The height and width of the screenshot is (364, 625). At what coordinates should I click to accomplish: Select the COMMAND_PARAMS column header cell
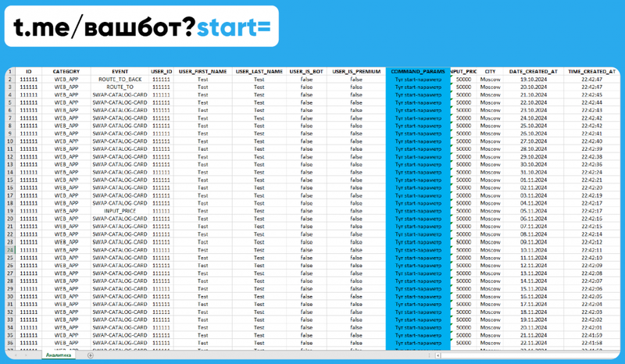[418, 71]
